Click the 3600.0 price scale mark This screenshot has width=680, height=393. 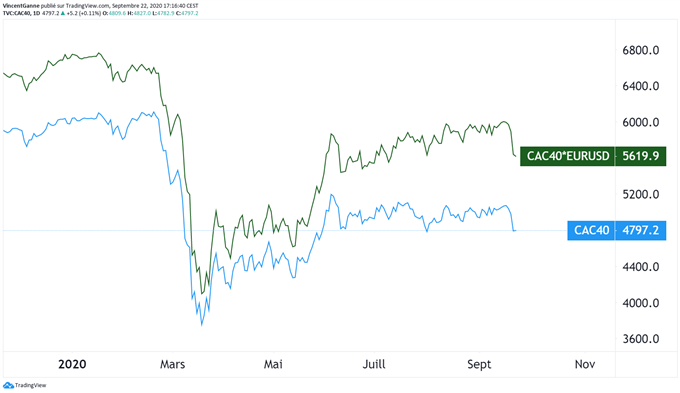point(641,339)
